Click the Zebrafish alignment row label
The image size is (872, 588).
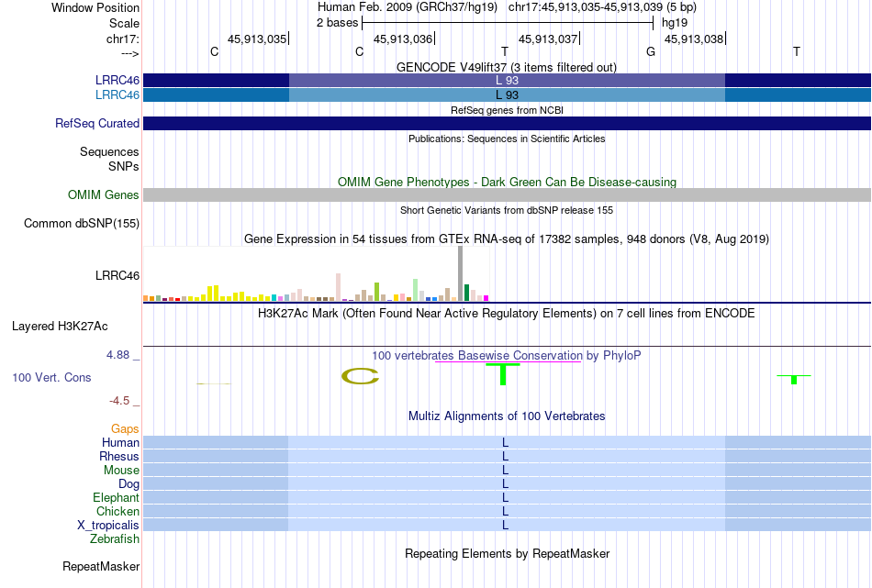click(x=115, y=539)
